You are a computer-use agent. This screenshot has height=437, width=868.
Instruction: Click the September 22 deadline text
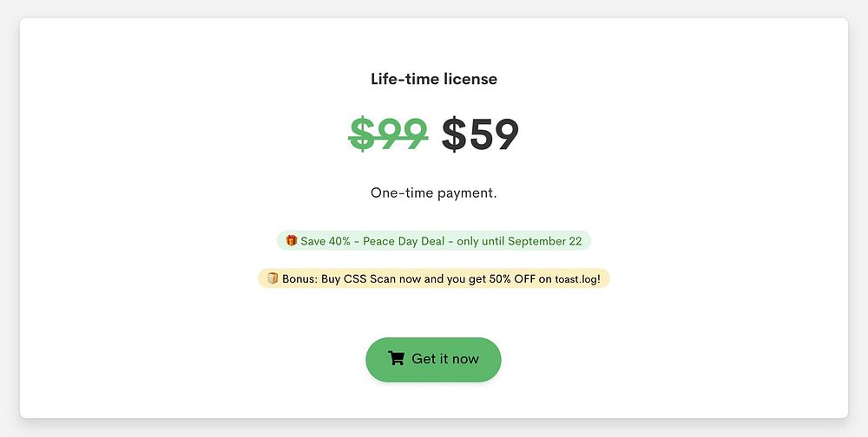click(545, 241)
